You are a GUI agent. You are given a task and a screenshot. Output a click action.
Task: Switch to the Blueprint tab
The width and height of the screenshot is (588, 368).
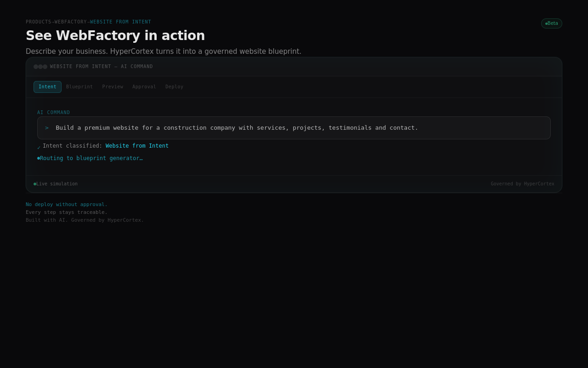(x=79, y=87)
